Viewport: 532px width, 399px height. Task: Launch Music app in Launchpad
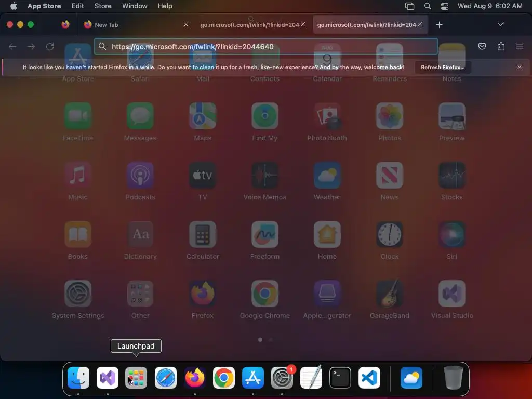tap(78, 175)
